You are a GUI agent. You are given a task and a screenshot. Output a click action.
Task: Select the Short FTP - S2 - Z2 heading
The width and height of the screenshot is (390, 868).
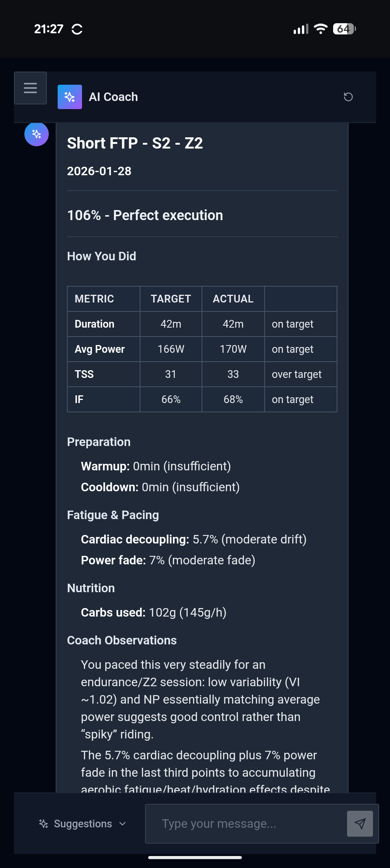coord(135,143)
